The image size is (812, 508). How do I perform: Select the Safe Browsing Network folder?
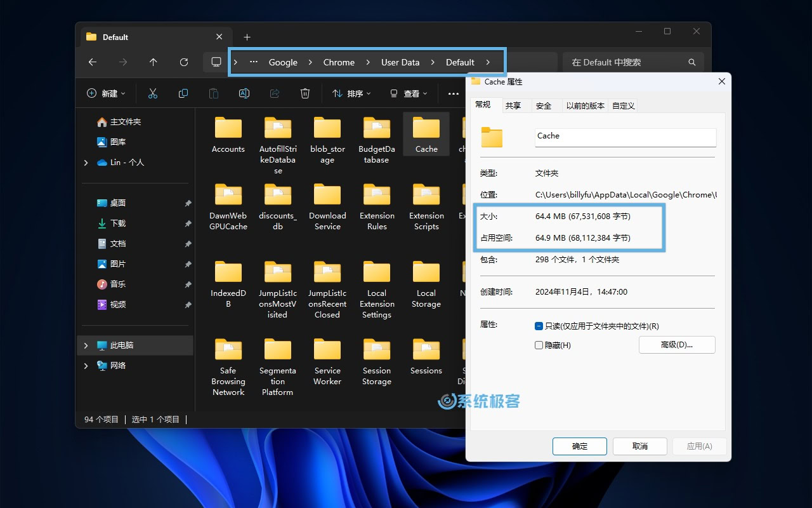[x=228, y=367]
